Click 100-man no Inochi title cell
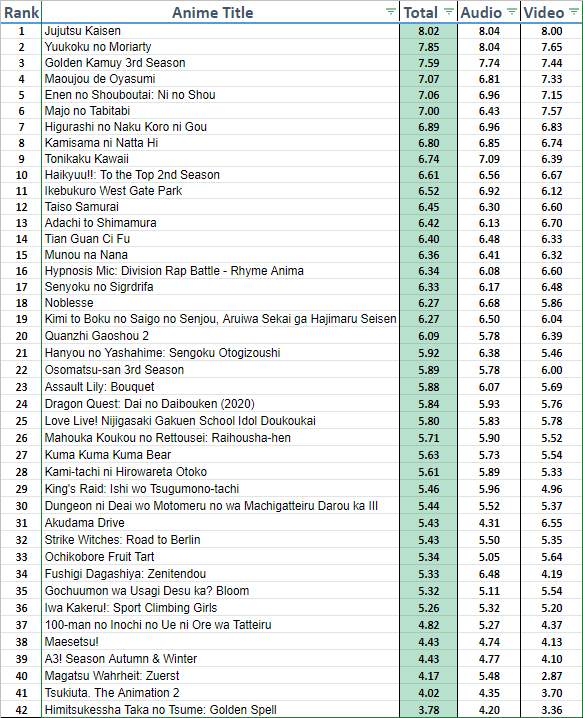Viewport: 583px width, 718px height. pyautogui.click(x=220, y=625)
